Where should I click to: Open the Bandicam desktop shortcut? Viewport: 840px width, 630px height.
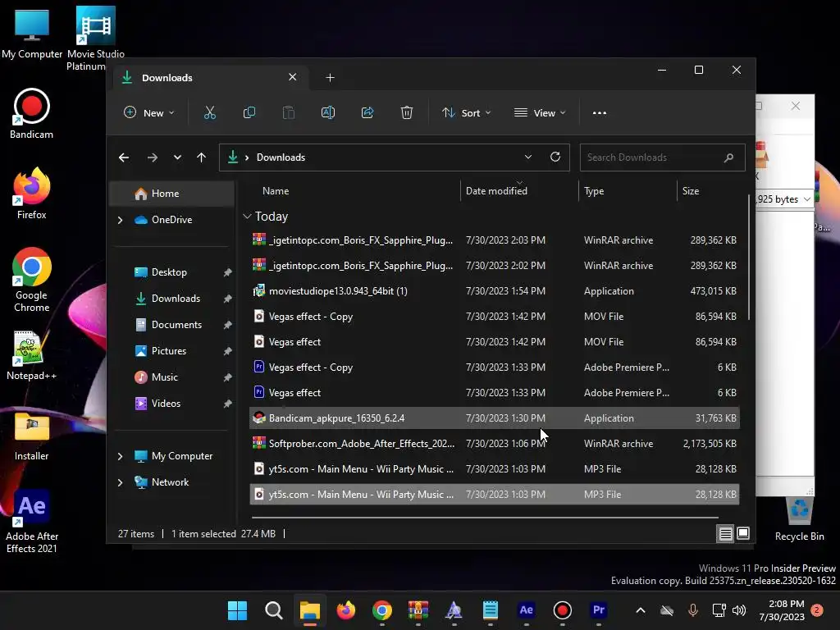pyautogui.click(x=32, y=113)
